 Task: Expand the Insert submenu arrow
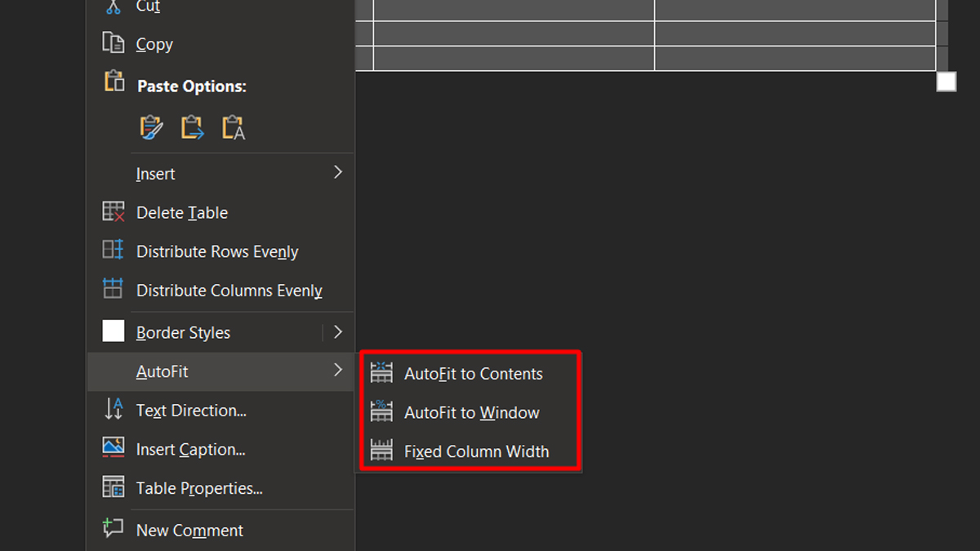pyautogui.click(x=338, y=172)
